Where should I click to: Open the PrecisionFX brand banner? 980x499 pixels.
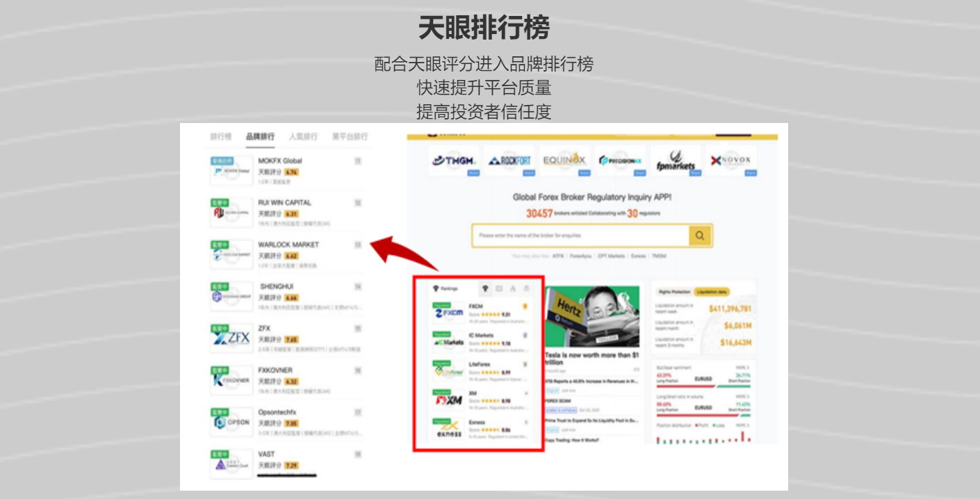[x=621, y=161]
